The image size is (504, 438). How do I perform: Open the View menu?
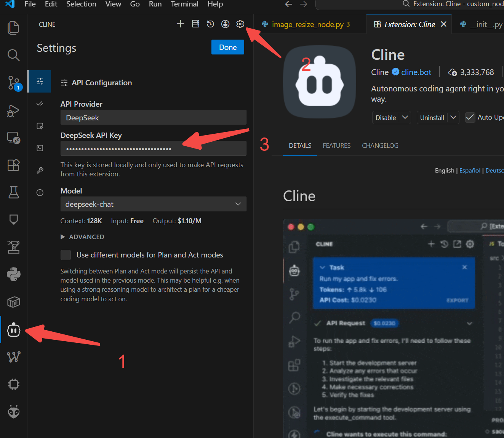point(113,4)
